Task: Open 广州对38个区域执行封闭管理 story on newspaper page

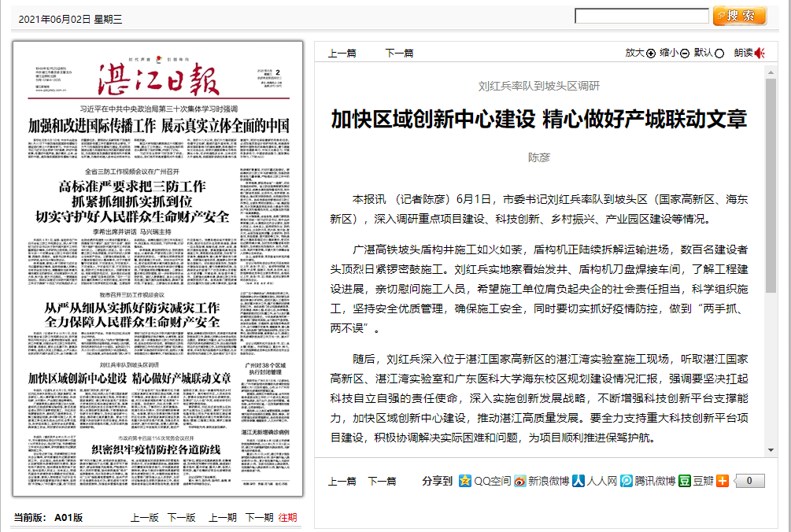Action: pos(265,368)
